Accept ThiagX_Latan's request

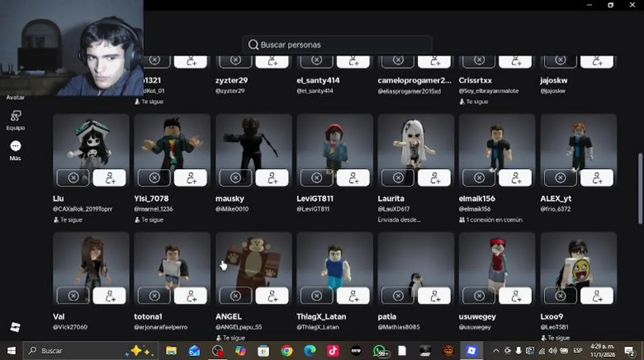353,295
